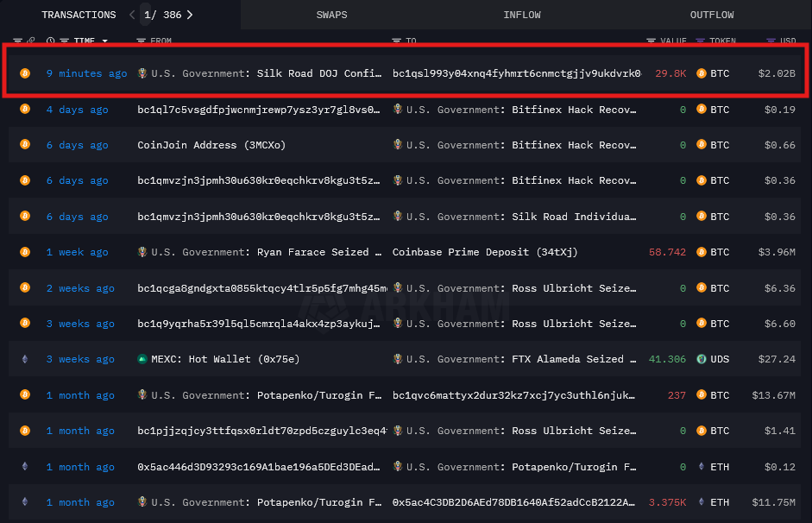812x523 pixels.
Task: Click the $2.02B USD amount
Action: pyautogui.click(x=777, y=73)
